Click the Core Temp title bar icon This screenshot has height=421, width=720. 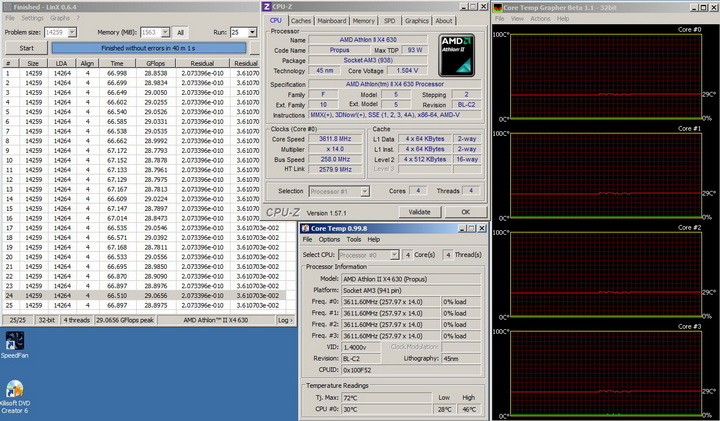306,228
